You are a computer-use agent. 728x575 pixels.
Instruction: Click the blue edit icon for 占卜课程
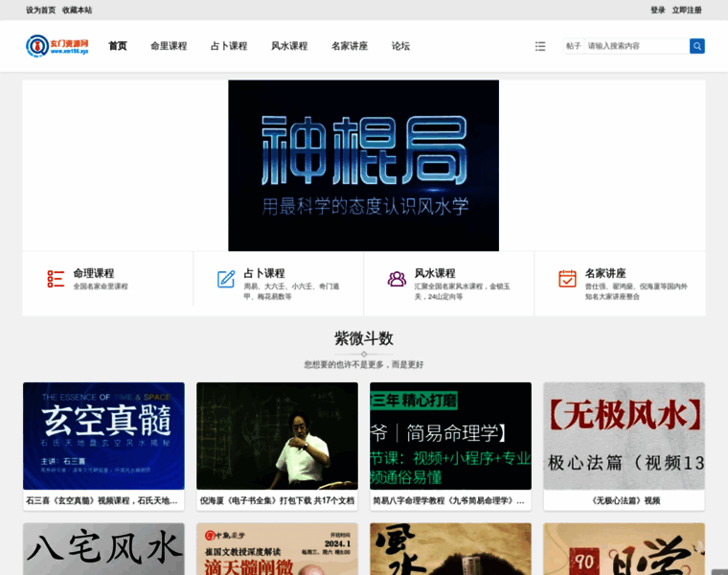click(x=226, y=279)
